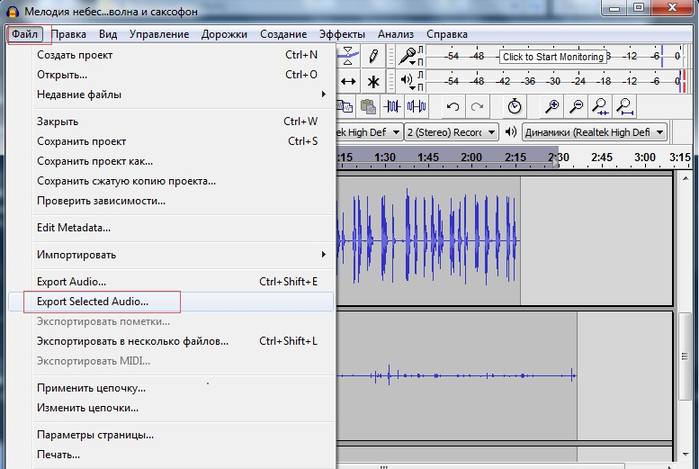
Task: Click the Fit Project zoom icon
Action: pos(625,106)
